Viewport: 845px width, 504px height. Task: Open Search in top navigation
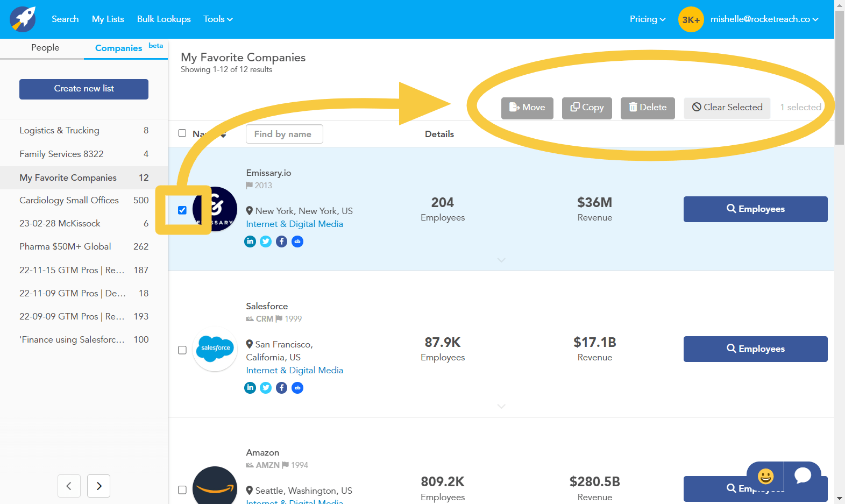(65, 19)
